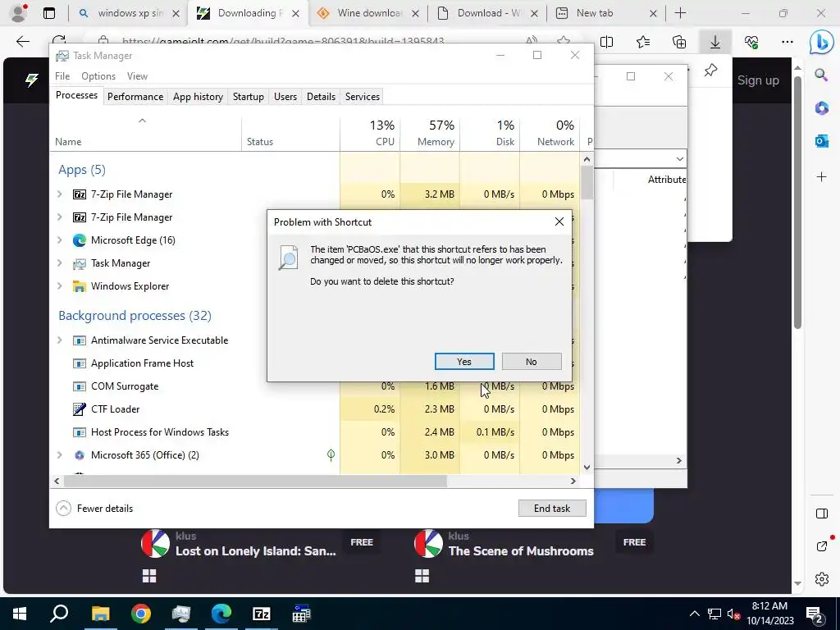
Task: Expand the Task Manager process entry
Action: (x=59, y=263)
